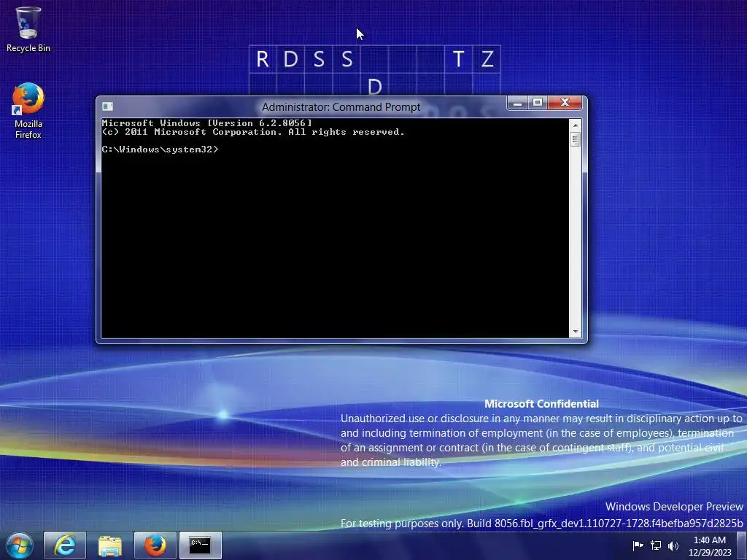
Task: Click the Command Prompt scroll down arrow
Action: tap(576, 332)
